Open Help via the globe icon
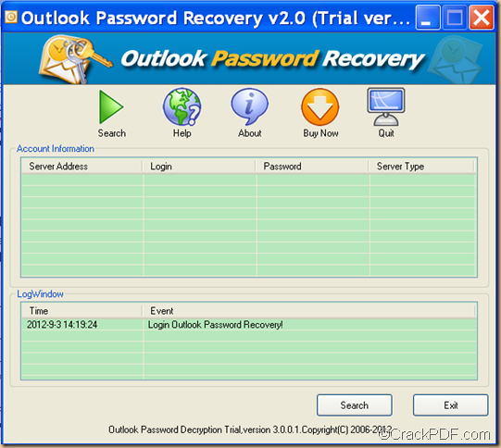The height and width of the screenshot is (448, 501). (182, 107)
